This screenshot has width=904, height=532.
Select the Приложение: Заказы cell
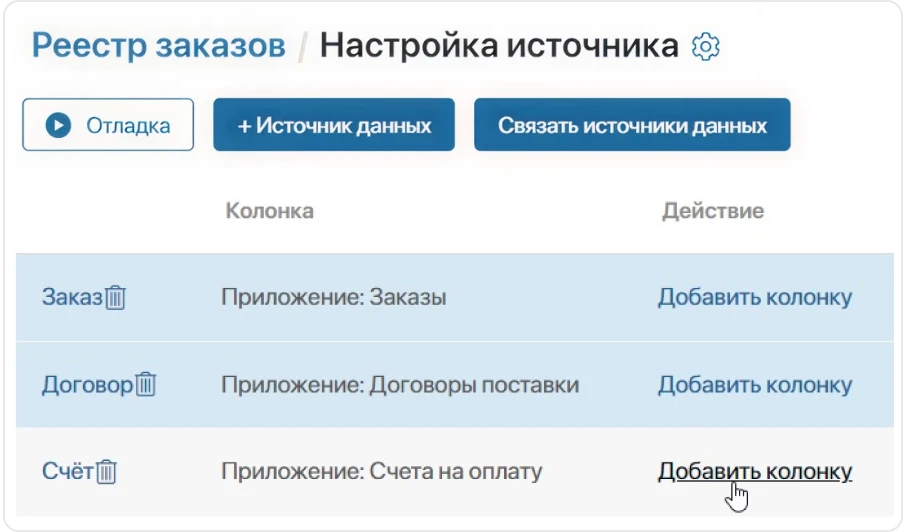pos(333,297)
